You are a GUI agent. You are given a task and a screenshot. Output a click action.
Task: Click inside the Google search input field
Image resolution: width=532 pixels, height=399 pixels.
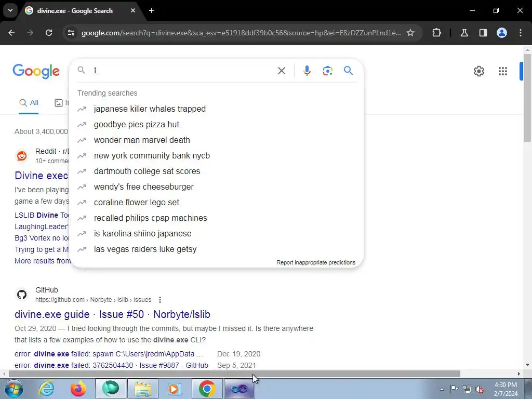pyautogui.click(x=183, y=71)
